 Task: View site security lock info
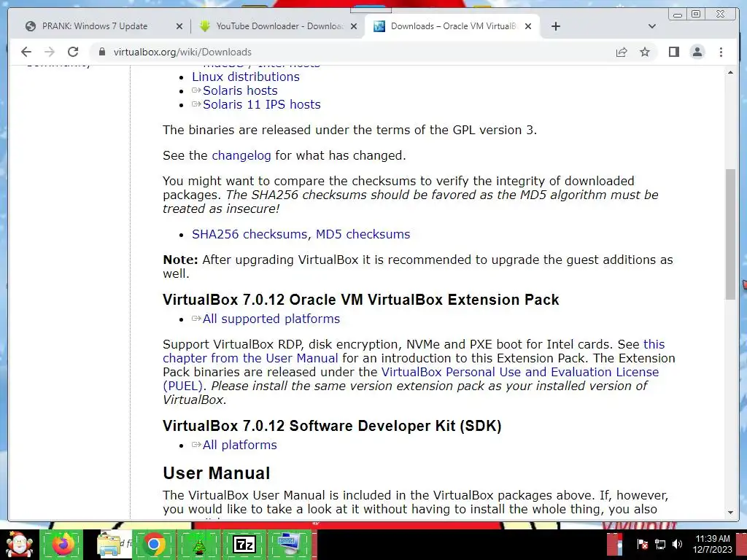pyautogui.click(x=101, y=52)
